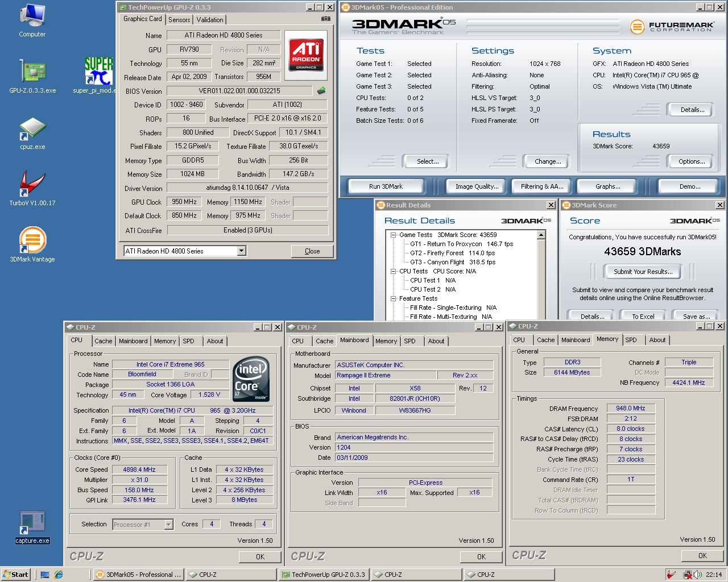Open the Computer desktop icon
The height and width of the screenshot is (582, 728).
click(x=32, y=20)
